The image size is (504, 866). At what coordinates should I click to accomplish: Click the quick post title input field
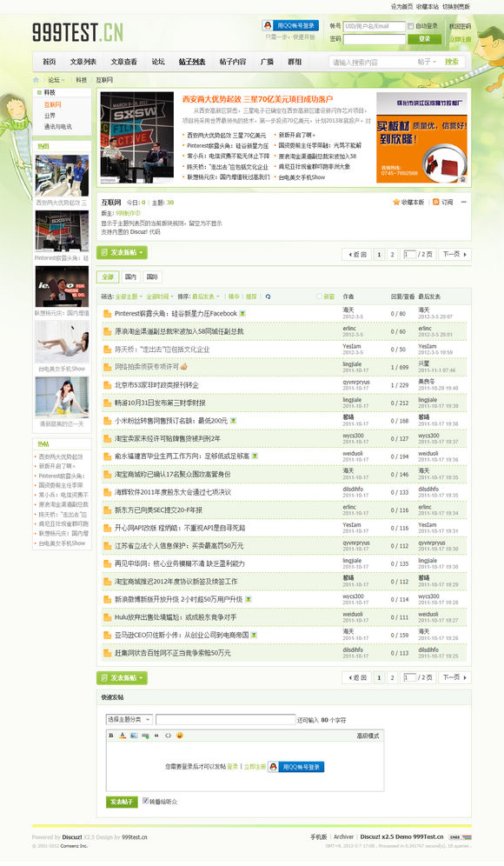(x=225, y=720)
